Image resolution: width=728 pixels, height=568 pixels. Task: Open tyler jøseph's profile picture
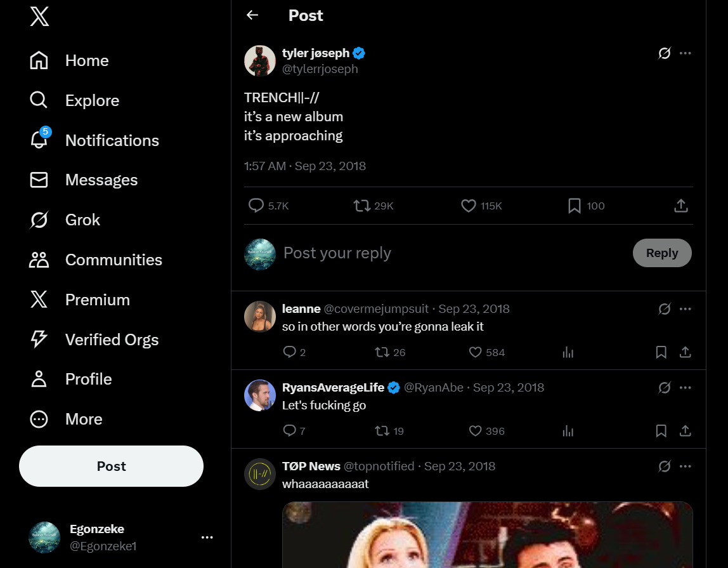(260, 61)
